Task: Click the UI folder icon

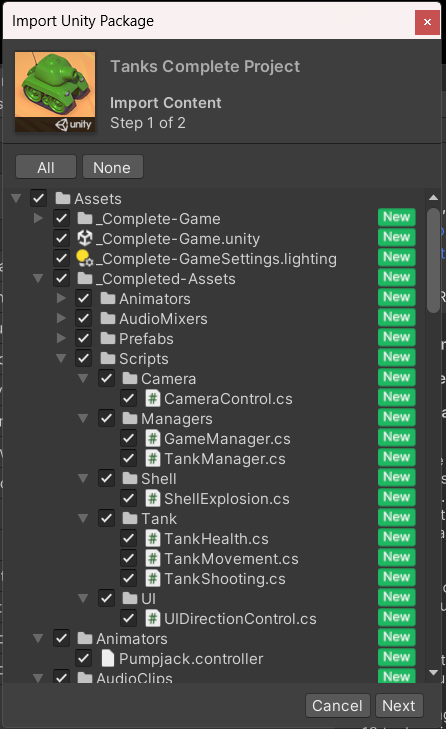Action: click(x=130, y=598)
